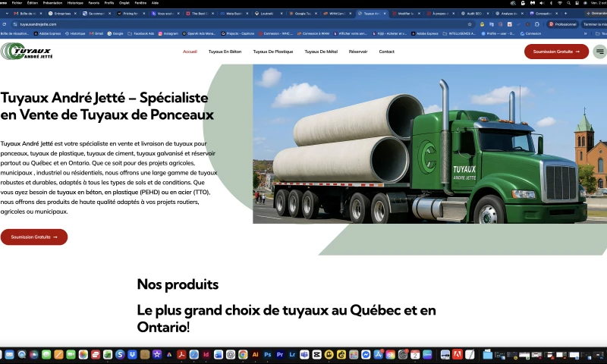Open the Fenêtre menu
Image resolution: width=607 pixels, height=364 pixels.
tap(140, 3)
